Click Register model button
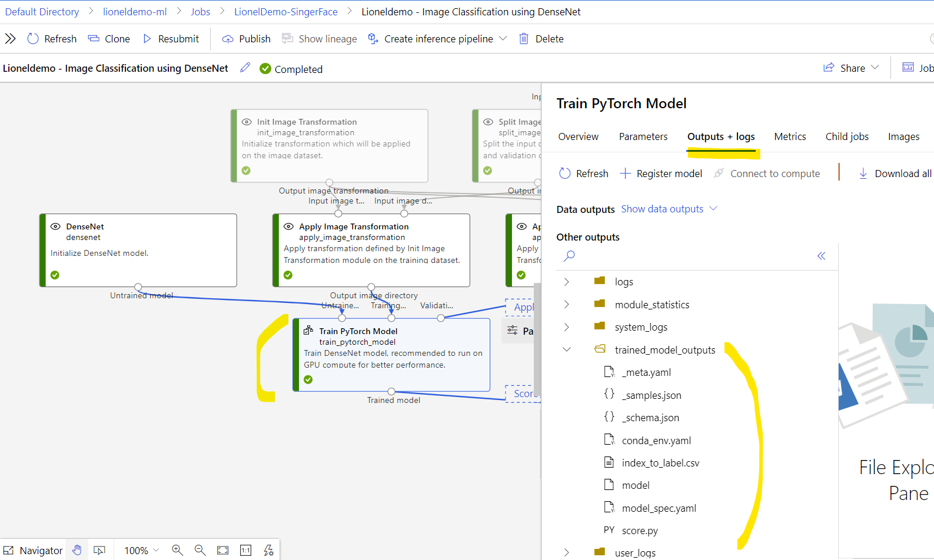The image size is (934, 560). (x=661, y=174)
